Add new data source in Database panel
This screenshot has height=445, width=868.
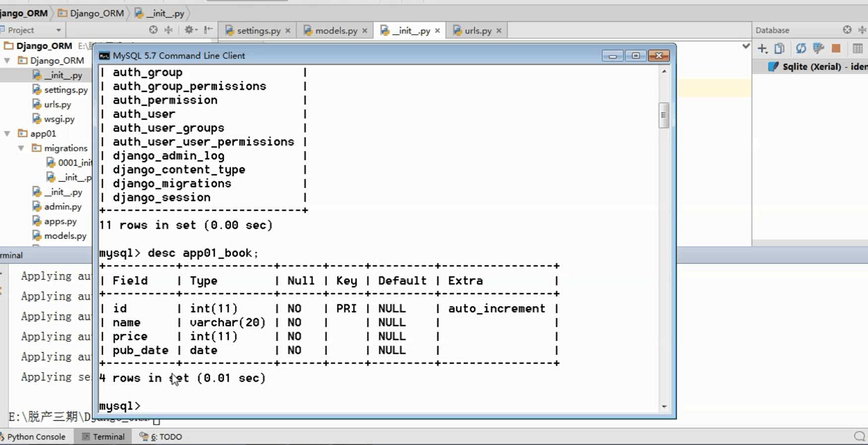[x=762, y=48]
